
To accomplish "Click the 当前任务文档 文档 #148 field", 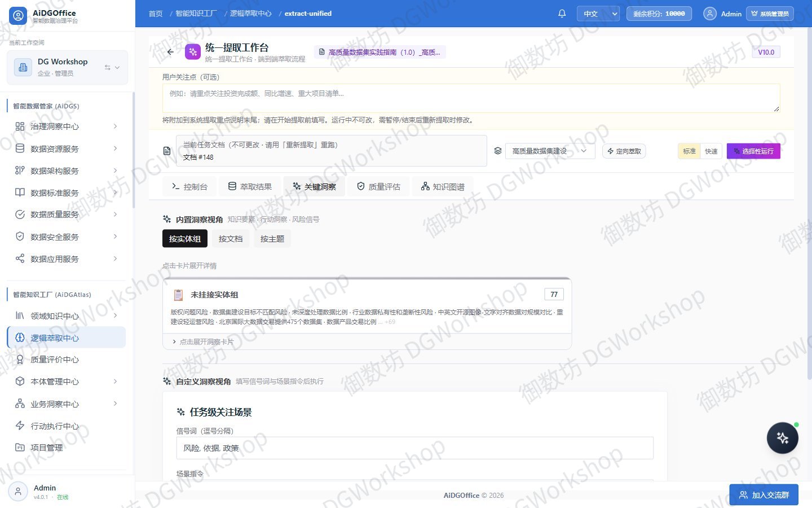I will pyautogui.click(x=332, y=151).
